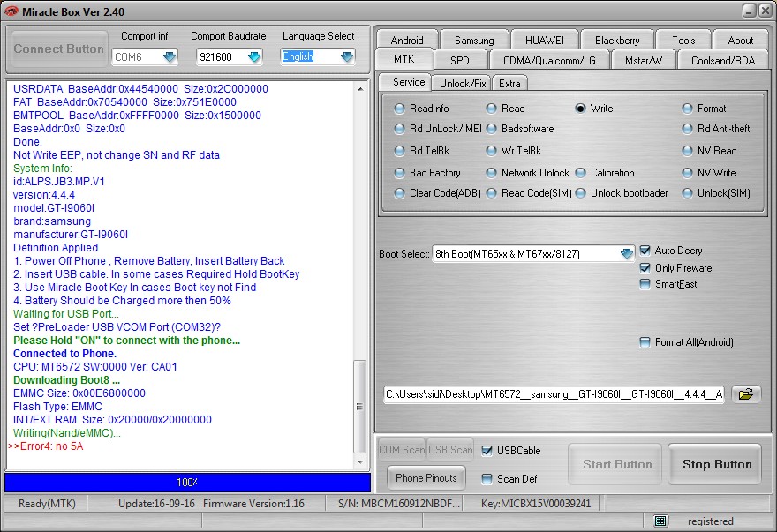Viewport: 777px width, 532px height.
Task: Click 'Firmware Version:1.16' status text
Action: 253,504
